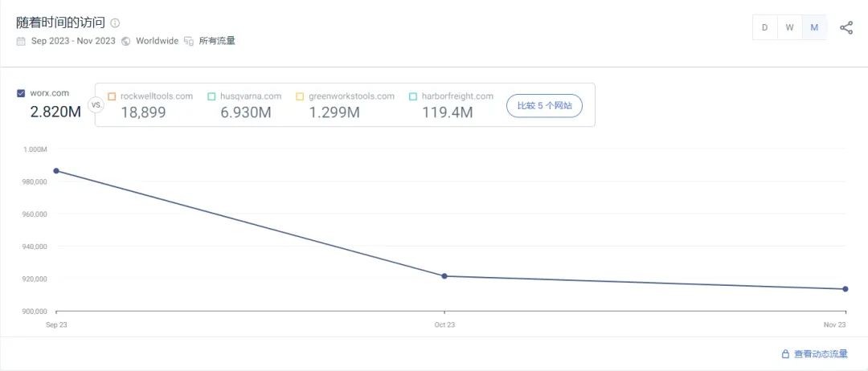This screenshot has height=371, width=868.
Task: Click the Worldwide region label
Action: [x=158, y=41]
